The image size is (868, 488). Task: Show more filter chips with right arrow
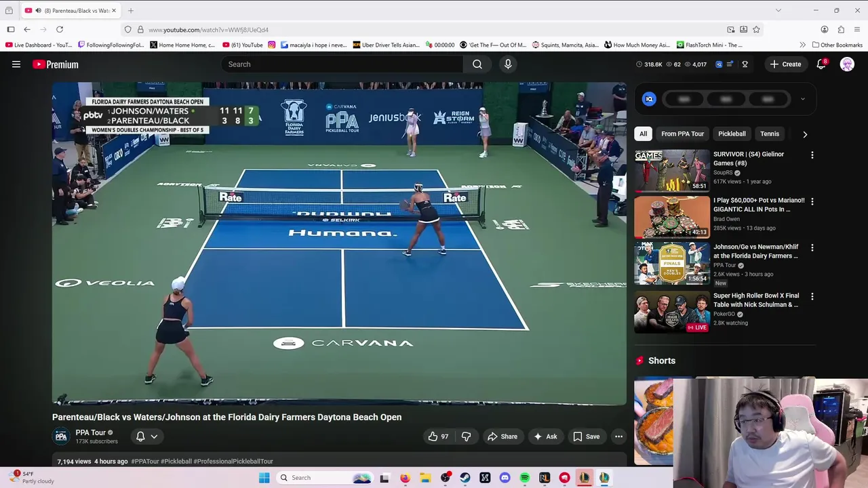point(805,134)
